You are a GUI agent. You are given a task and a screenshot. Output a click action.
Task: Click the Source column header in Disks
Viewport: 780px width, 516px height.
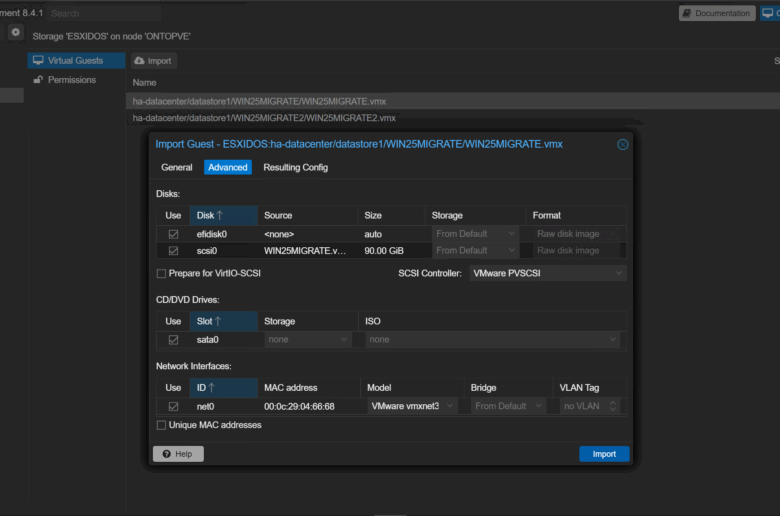tap(307, 215)
